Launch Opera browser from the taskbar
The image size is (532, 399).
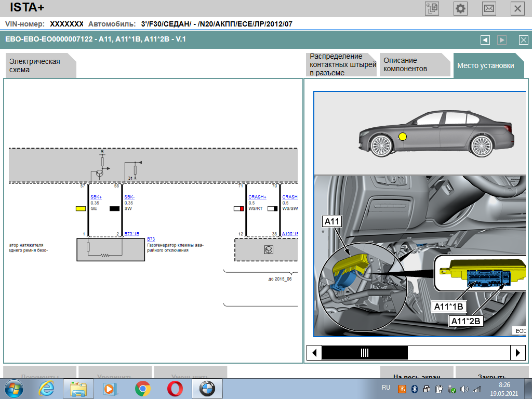click(175, 388)
